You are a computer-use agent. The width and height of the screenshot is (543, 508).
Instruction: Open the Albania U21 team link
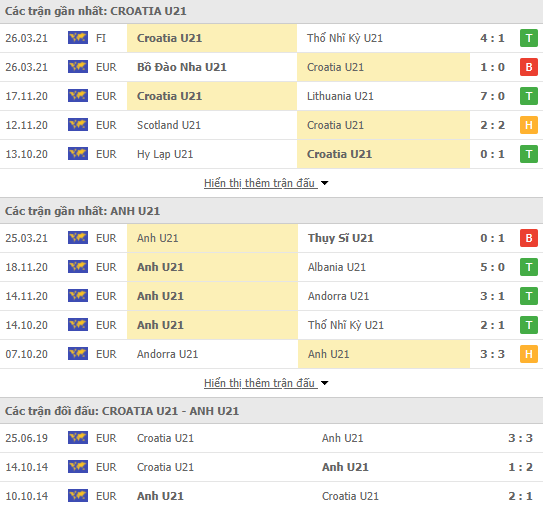(x=337, y=267)
